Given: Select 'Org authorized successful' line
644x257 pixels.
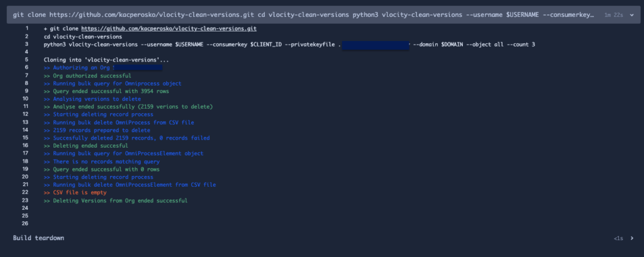Looking at the screenshot, I should pos(87,75).
